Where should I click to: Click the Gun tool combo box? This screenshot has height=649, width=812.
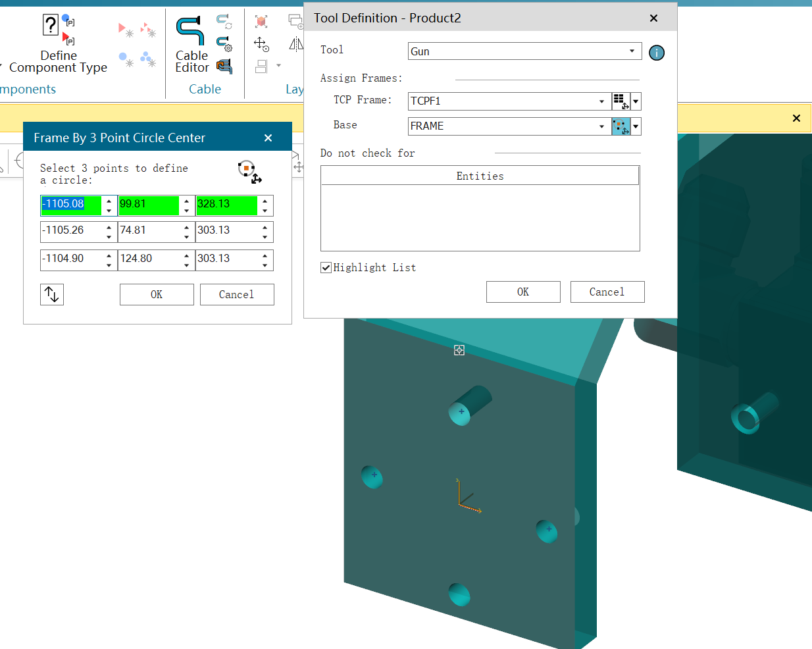pos(524,51)
